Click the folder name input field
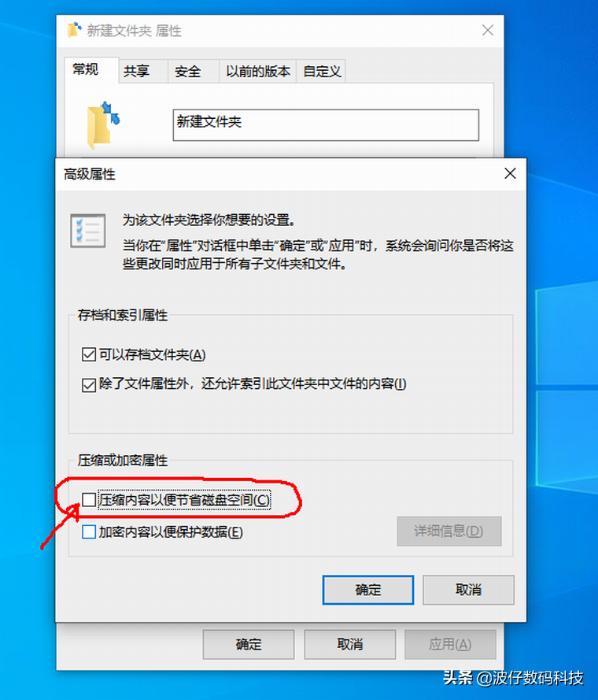 tap(326, 125)
